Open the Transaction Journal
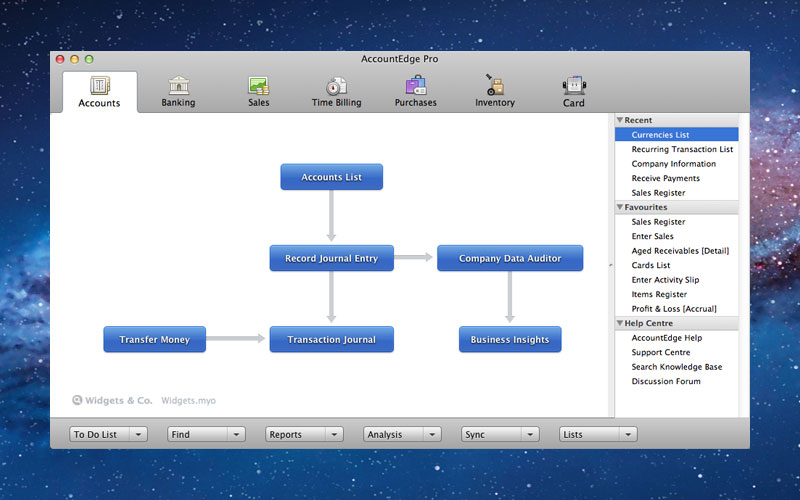The height and width of the screenshot is (500, 800). click(332, 339)
